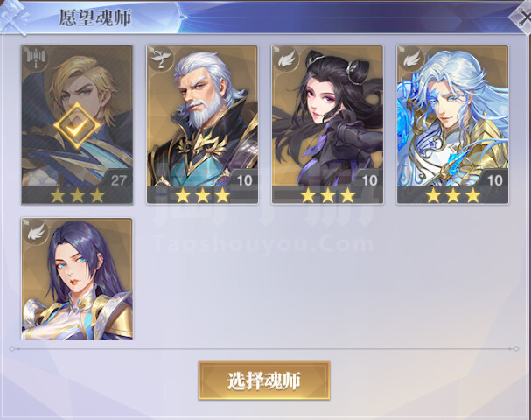Select the black-haired woman soul master card

point(327,124)
